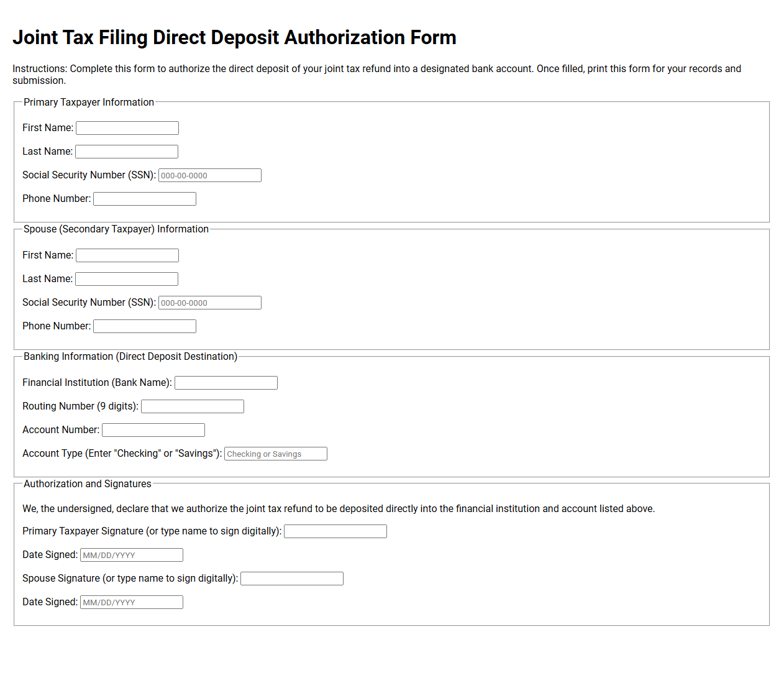
Task: Click Primary Taxpayer Phone Number field
Action: click(145, 199)
